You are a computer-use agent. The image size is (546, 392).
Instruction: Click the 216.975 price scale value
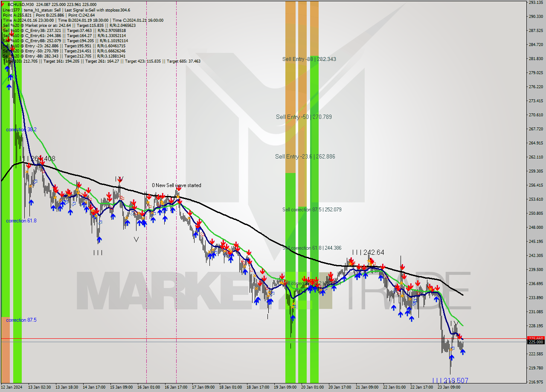coord(536,382)
